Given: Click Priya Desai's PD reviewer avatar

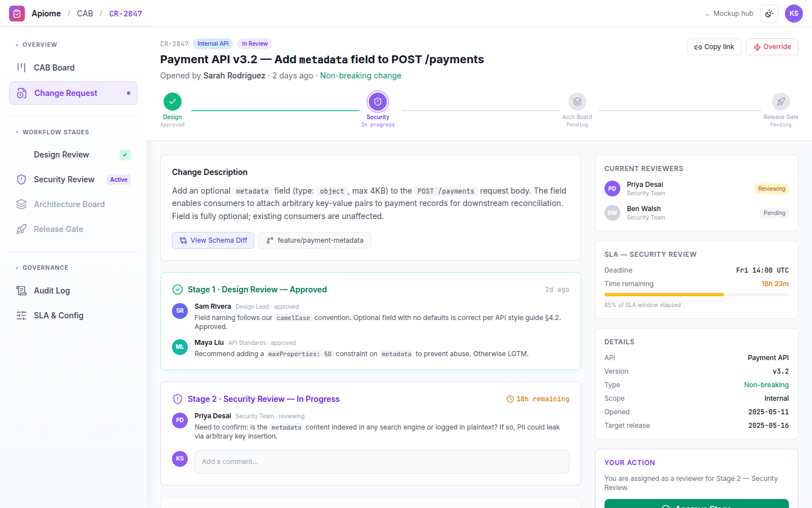Looking at the screenshot, I should point(612,189).
